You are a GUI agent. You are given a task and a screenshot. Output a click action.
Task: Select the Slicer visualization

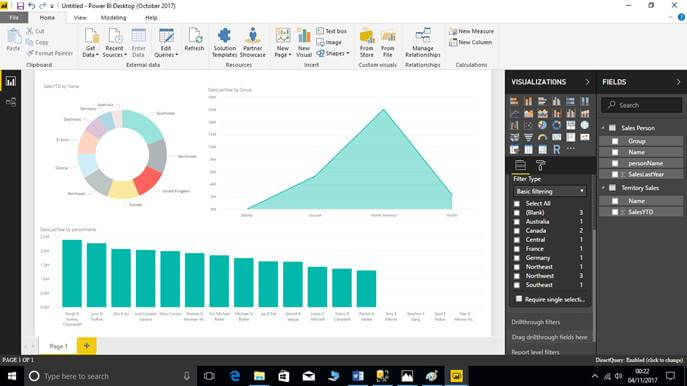[514, 149]
